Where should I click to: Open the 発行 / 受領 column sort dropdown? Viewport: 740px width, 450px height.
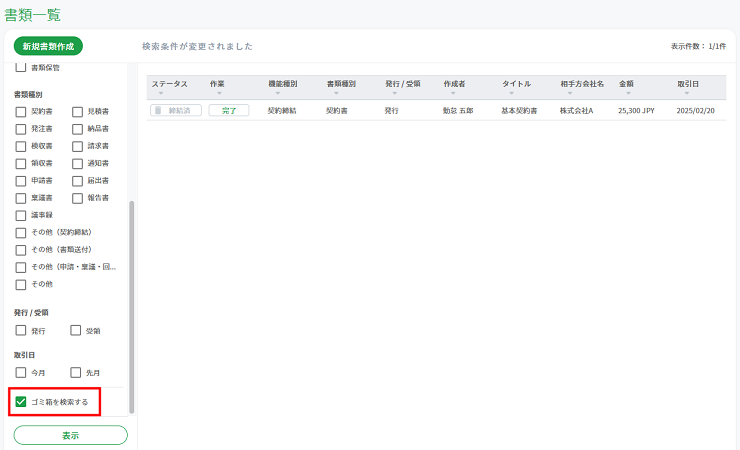[x=394, y=93]
